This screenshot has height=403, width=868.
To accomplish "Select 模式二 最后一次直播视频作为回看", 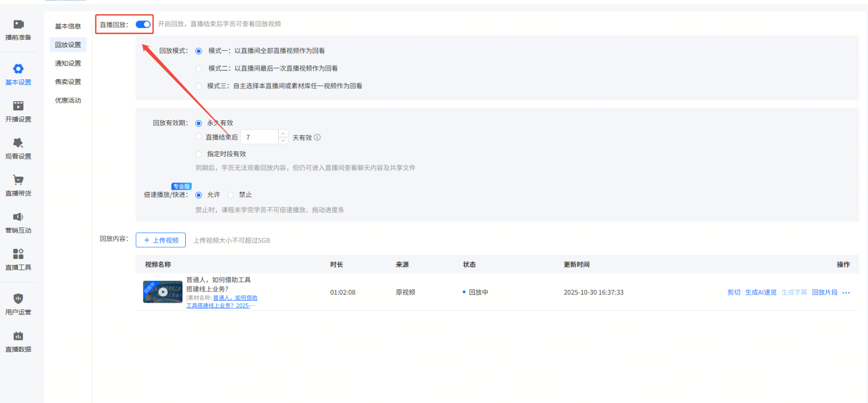I will [x=199, y=69].
